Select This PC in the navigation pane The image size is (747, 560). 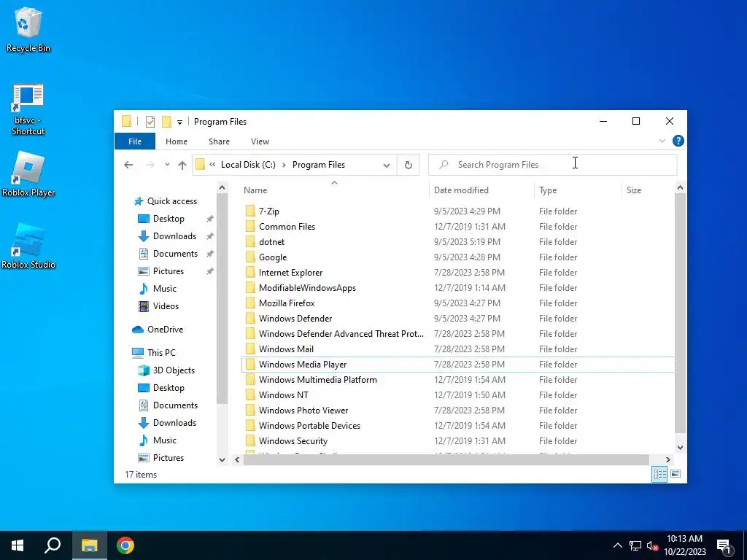pyautogui.click(x=153, y=353)
